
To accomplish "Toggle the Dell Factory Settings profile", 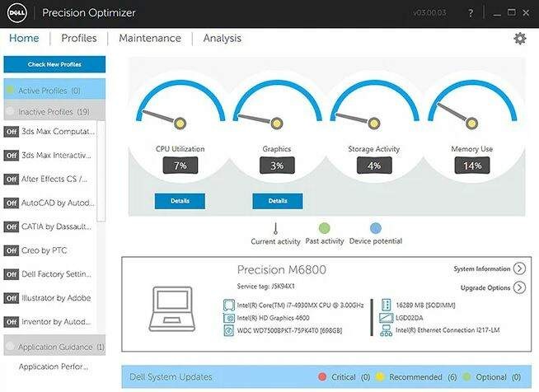I will tap(12, 274).
